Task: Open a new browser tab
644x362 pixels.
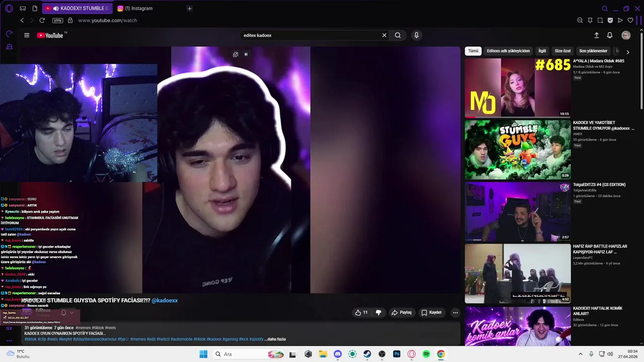Action: pyautogui.click(x=190, y=9)
